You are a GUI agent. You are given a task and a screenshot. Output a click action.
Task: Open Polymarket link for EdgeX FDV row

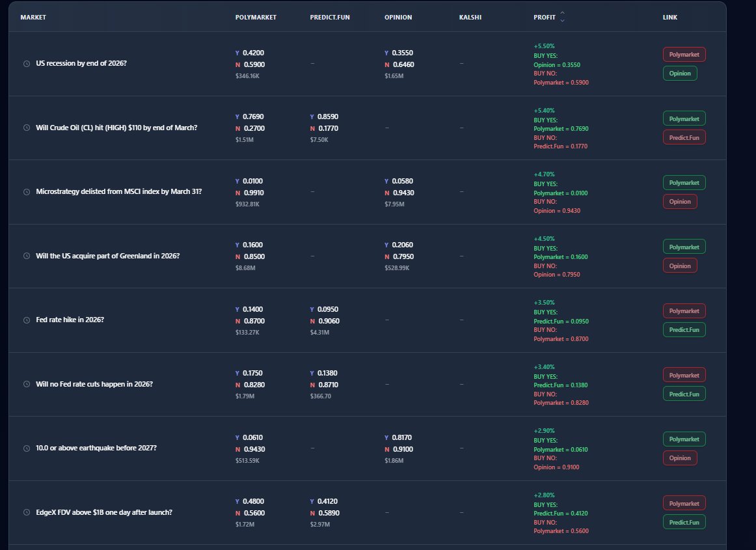point(684,504)
